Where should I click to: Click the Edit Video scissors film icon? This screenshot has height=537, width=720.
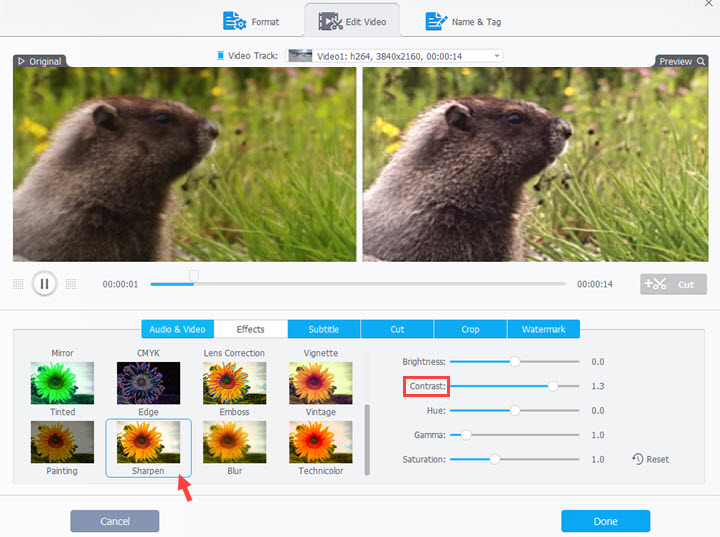[x=331, y=21]
